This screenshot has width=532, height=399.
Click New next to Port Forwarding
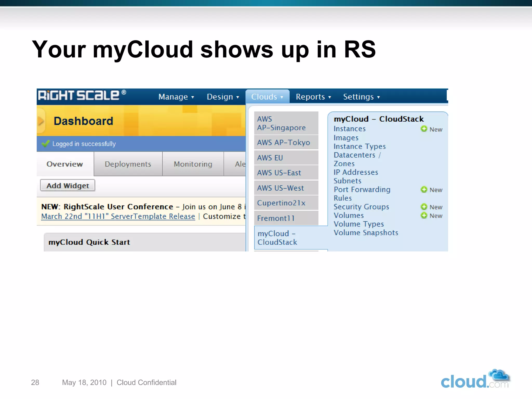pos(436,190)
